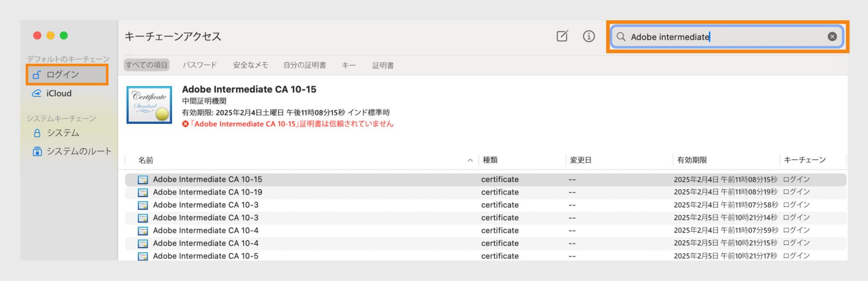868x281 pixels.
Task: Select the Adobe Intermediate CA 10-15 row
Action: [486, 180]
